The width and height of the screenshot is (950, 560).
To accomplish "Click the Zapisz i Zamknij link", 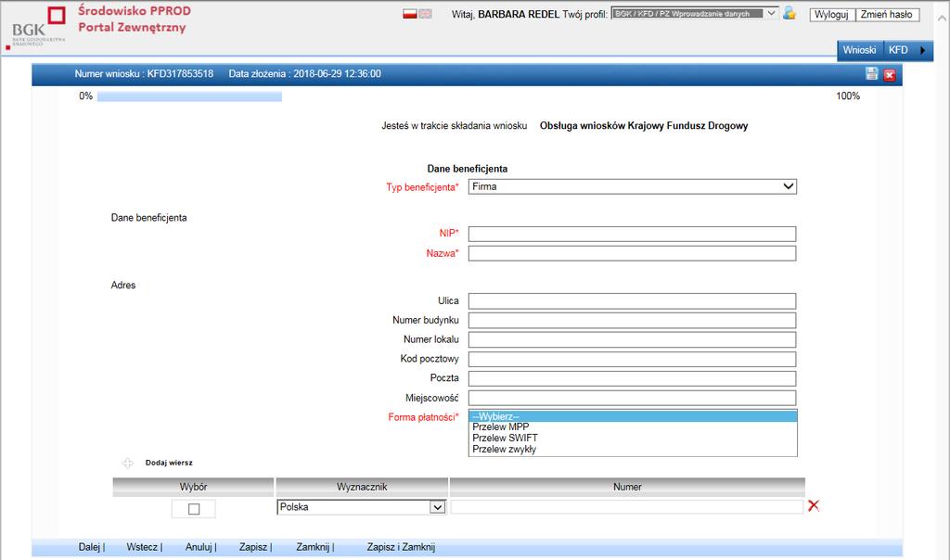I will pos(401,547).
